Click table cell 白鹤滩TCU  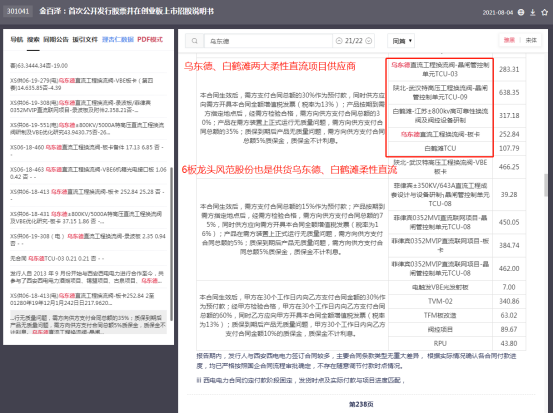(440, 148)
